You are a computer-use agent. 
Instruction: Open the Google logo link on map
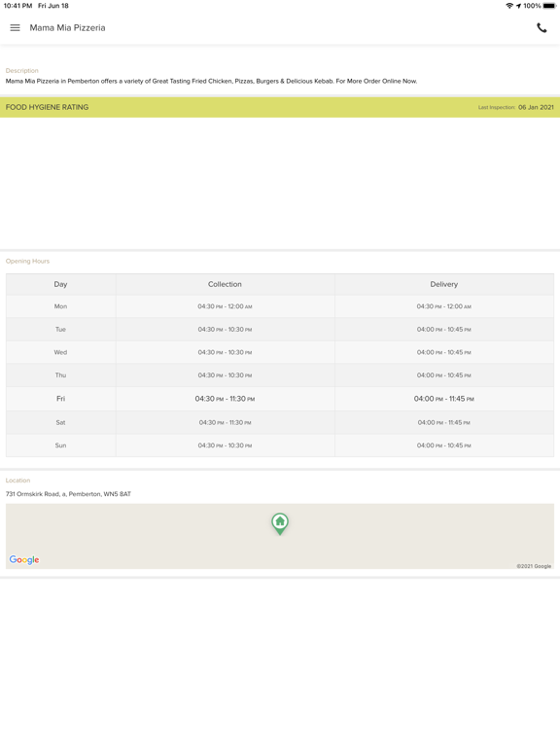tap(24, 560)
